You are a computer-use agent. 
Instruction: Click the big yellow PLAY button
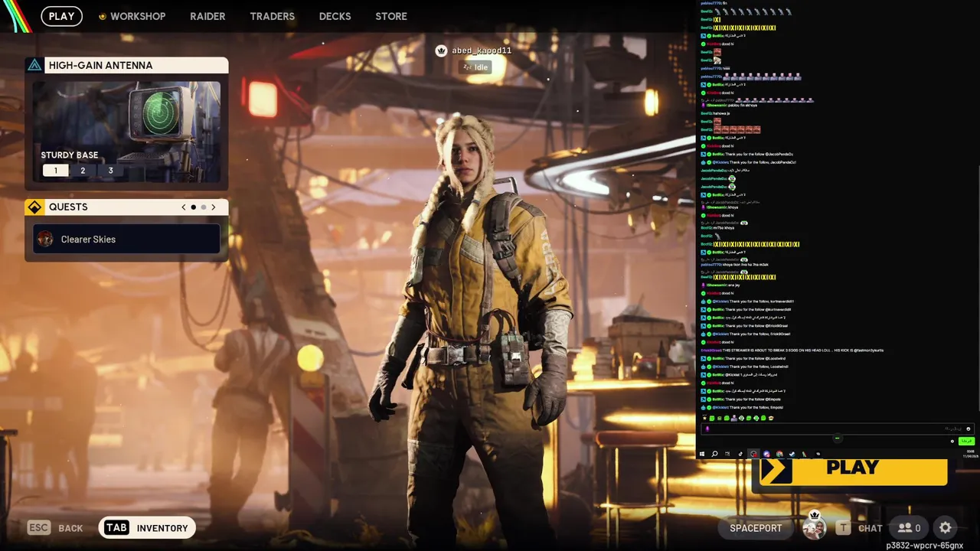point(853,471)
